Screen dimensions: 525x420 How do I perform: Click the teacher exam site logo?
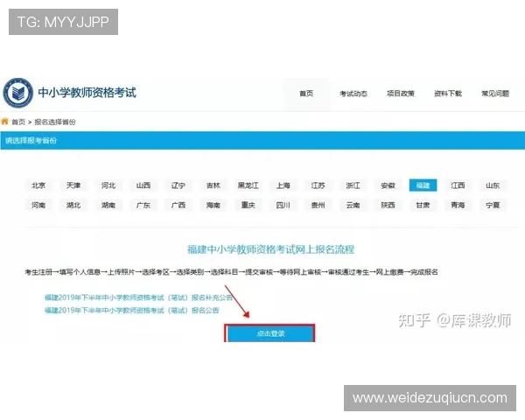(18, 93)
